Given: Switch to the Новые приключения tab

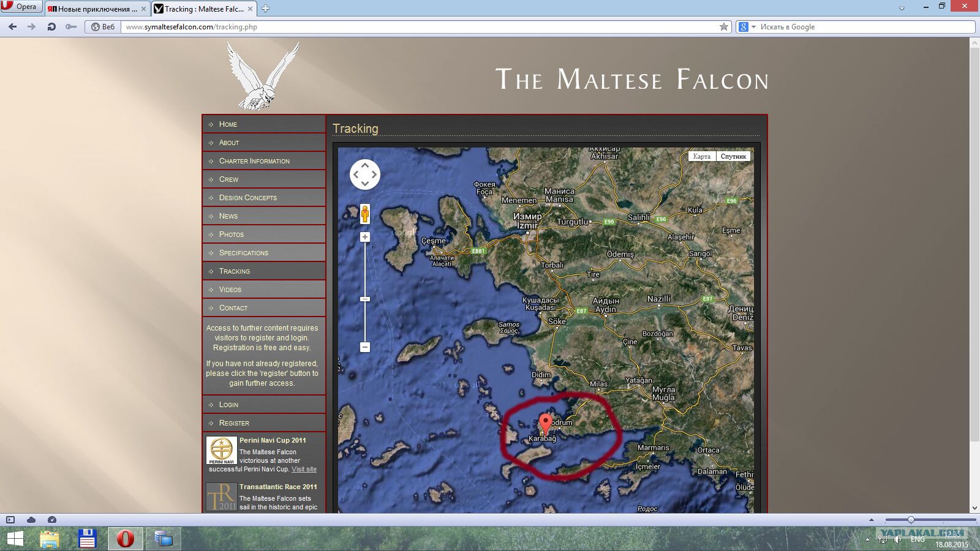Looking at the screenshot, I should tap(97, 9).
